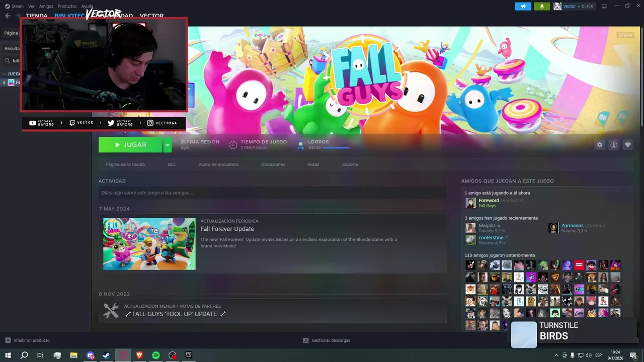Viewport: 644px width, 362px height.
Task: Open the Fall Forever Update title
Action: (x=227, y=229)
